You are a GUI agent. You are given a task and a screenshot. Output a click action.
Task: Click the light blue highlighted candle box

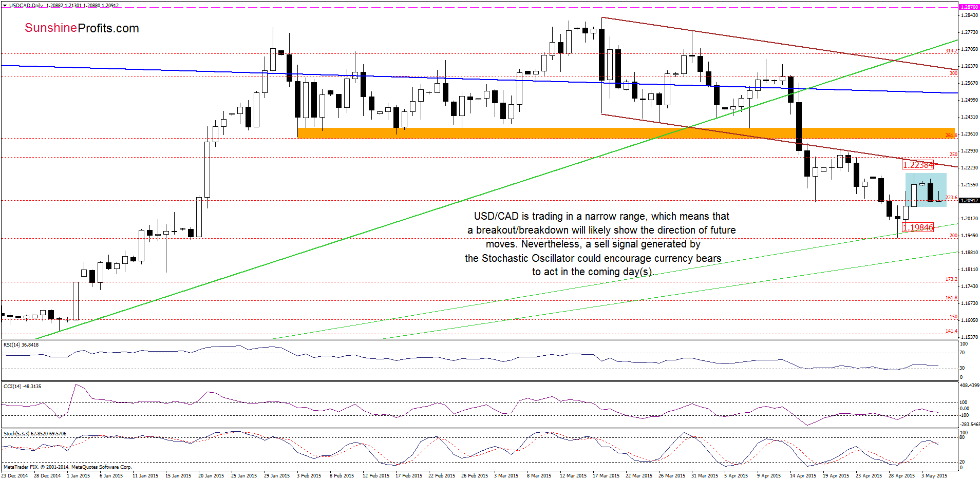click(x=926, y=190)
